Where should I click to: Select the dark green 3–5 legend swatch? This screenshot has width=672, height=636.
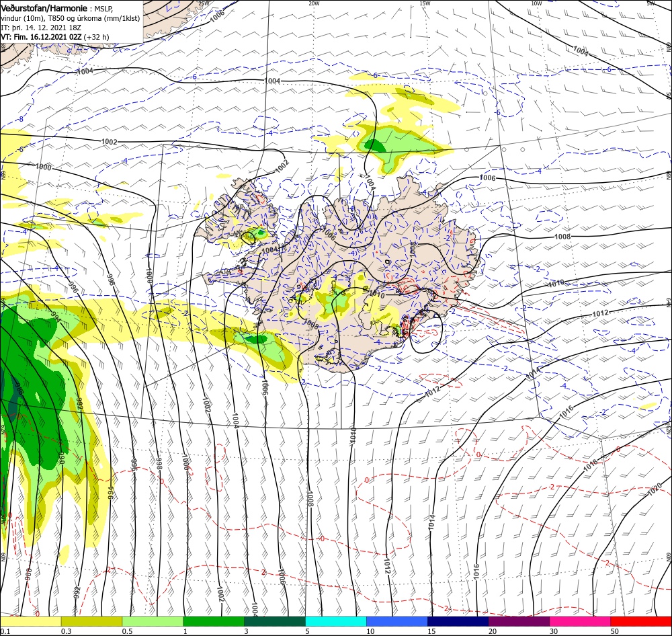[x=275, y=621]
